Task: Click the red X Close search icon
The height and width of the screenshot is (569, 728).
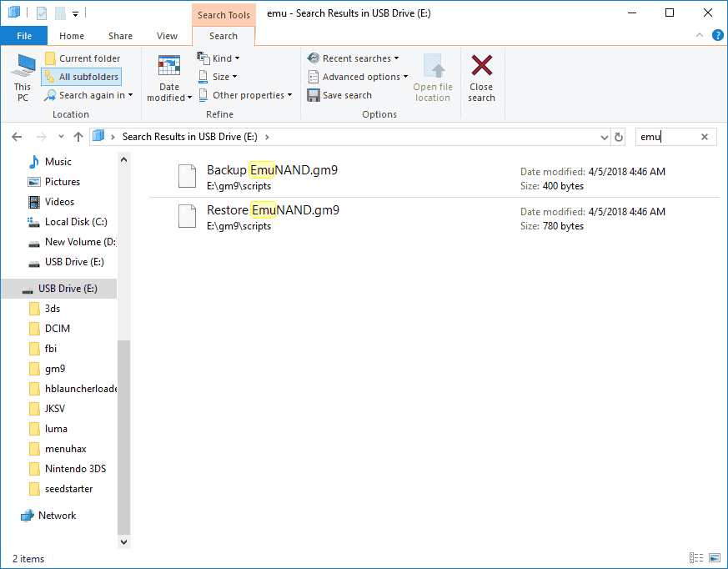Action: (481, 66)
